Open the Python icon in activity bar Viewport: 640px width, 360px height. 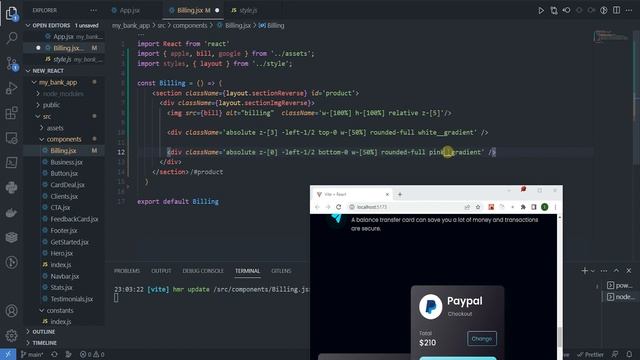pos(11,188)
